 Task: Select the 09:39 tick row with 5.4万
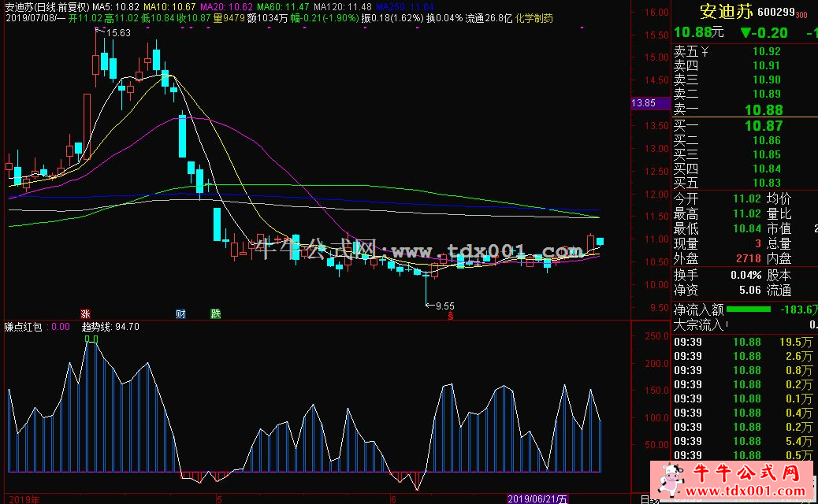coord(745,441)
